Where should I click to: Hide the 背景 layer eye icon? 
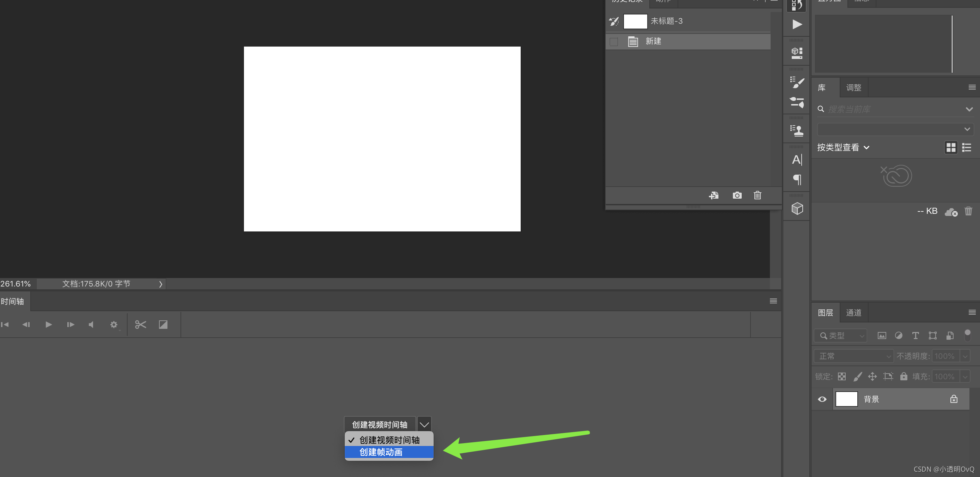point(822,399)
